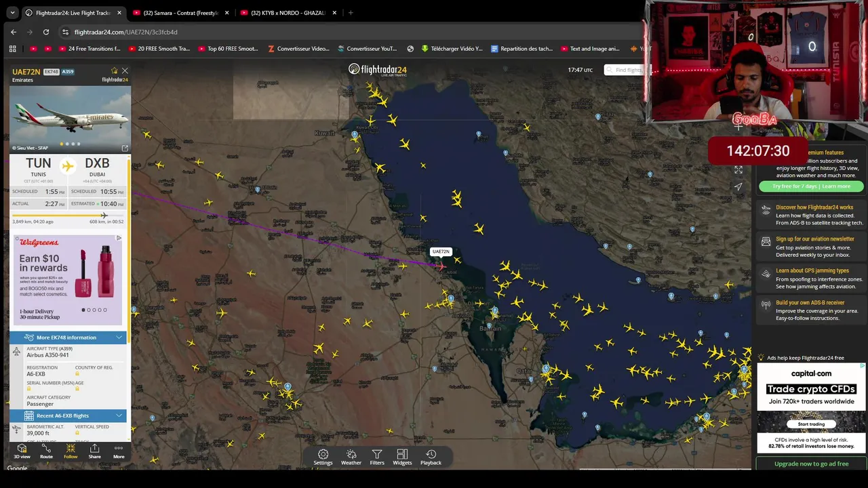Open the tab search dropdown
This screenshot has height=488, width=868.
pos(12,13)
